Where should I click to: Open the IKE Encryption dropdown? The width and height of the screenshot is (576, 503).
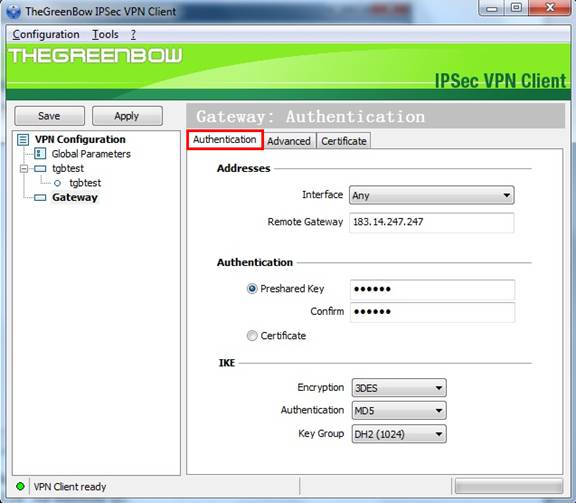point(399,388)
